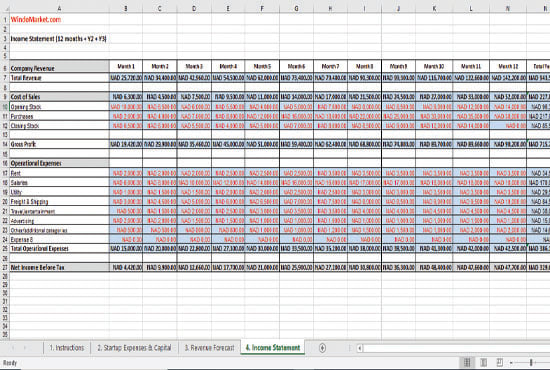Screen dimensions: 550x370
Task: Select row 27 header
Action: (5, 267)
